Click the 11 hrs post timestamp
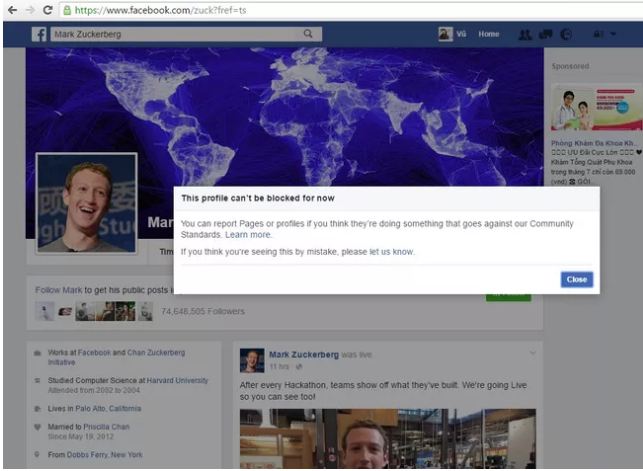 [279, 366]
